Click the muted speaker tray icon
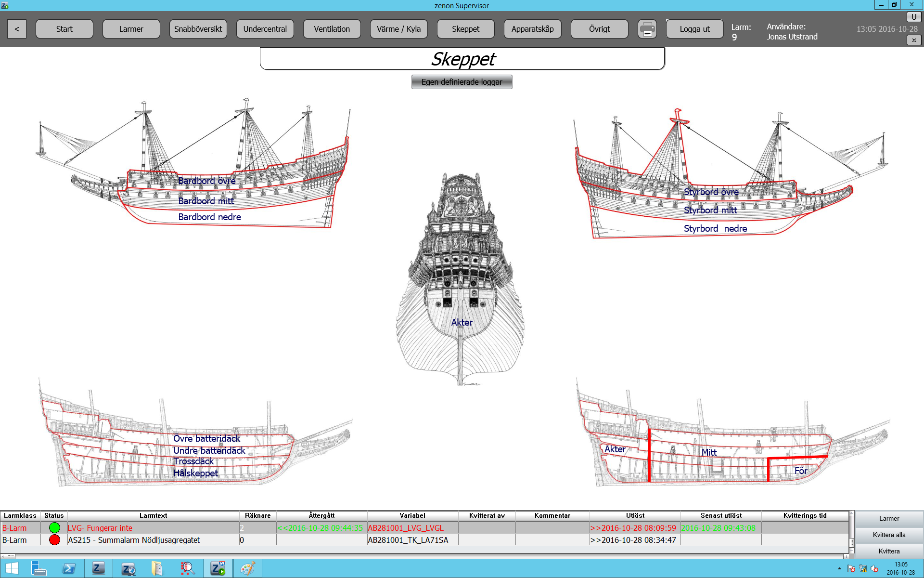This screenshot has width=924, height=578. (874, 569)
